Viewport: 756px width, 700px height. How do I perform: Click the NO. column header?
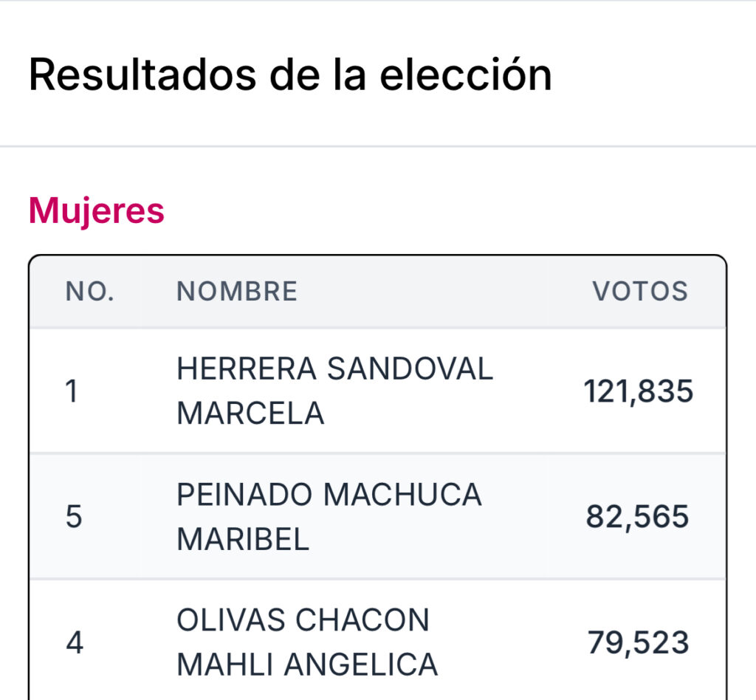[90, 291]
